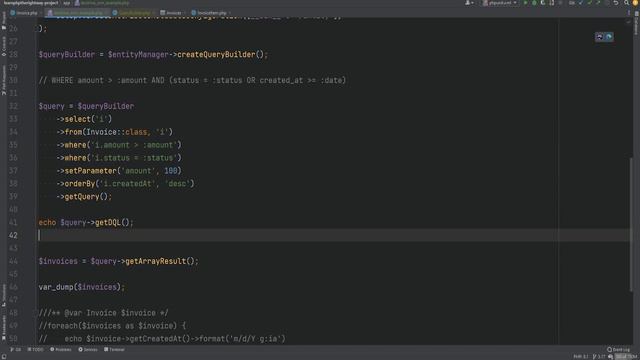Click the PHP version indicator in status bar
Viewport: 640px width, 360px height.
pyautogui.click(x=581, y=357)
